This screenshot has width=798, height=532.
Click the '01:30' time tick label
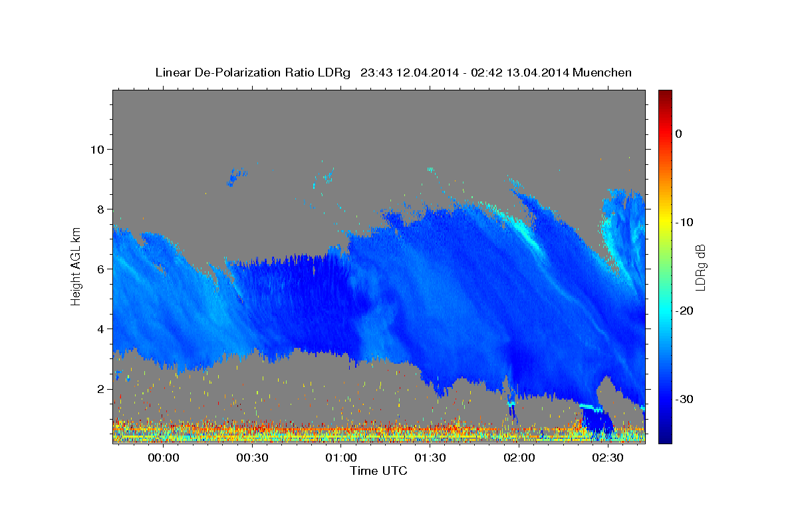[x=430, y=458]
